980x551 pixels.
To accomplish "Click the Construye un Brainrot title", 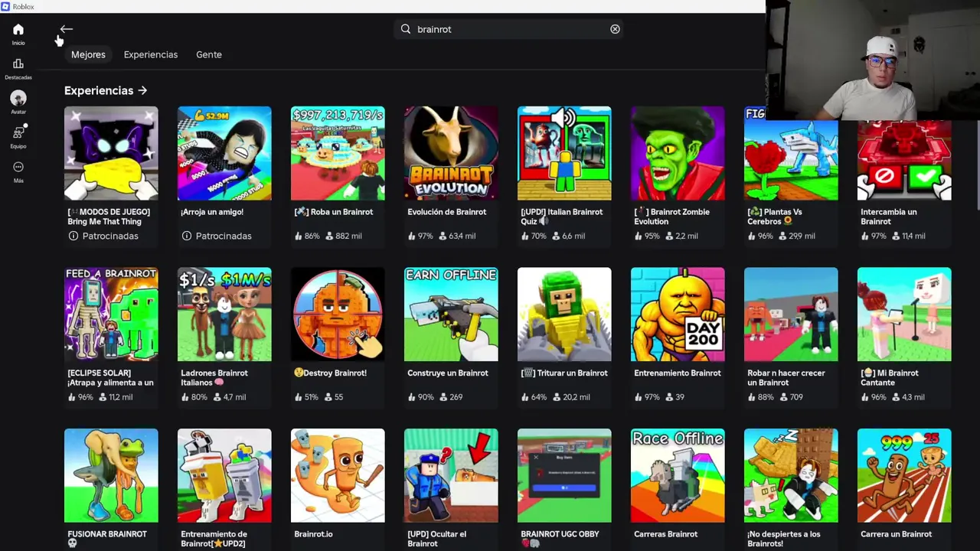I will [448, 373].
